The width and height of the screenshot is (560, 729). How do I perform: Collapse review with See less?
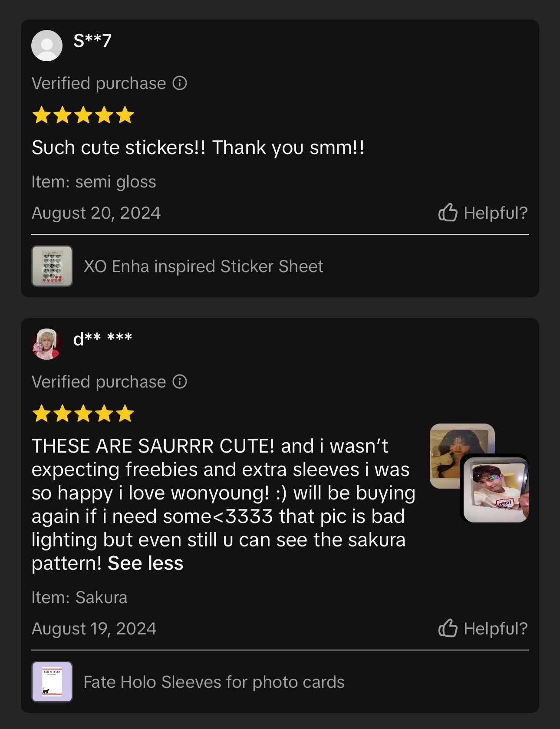(145, 563)
